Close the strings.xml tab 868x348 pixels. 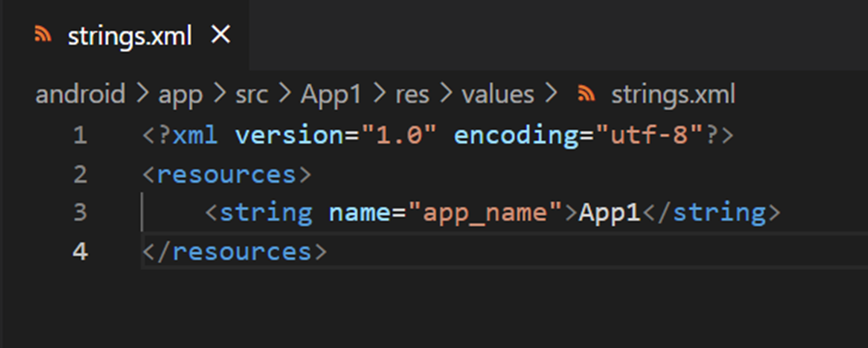221,36
